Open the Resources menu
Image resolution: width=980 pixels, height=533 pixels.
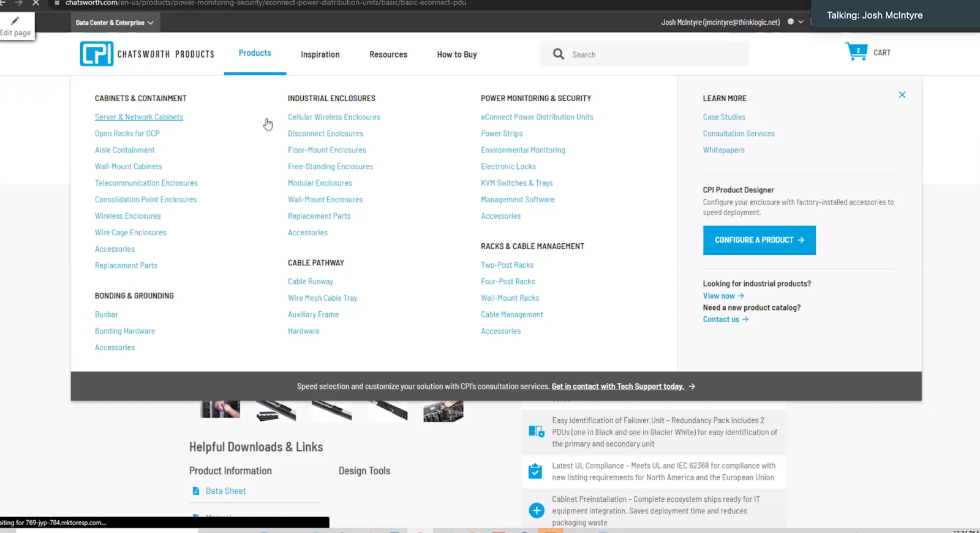click(x=388, y=55)
